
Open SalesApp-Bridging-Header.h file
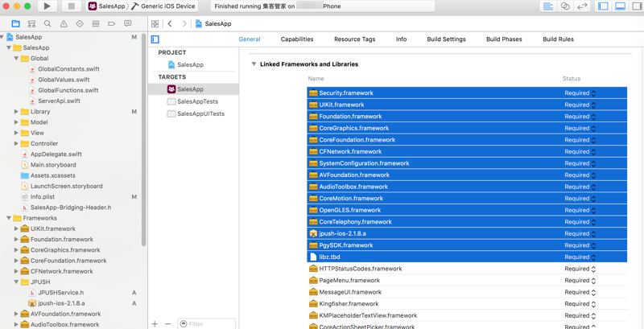[x=71, y=208]
